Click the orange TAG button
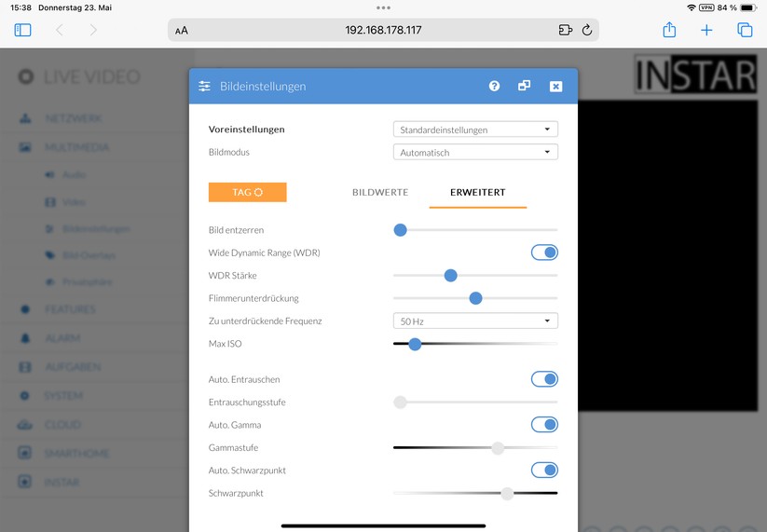 tap(248, 192)
